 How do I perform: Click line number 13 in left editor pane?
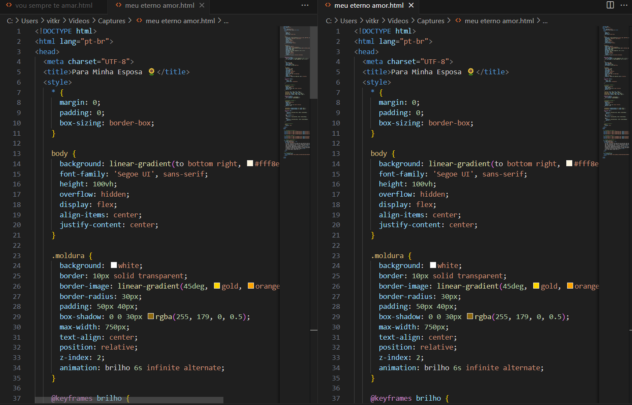pyautogui.click(x=17, y=154)
